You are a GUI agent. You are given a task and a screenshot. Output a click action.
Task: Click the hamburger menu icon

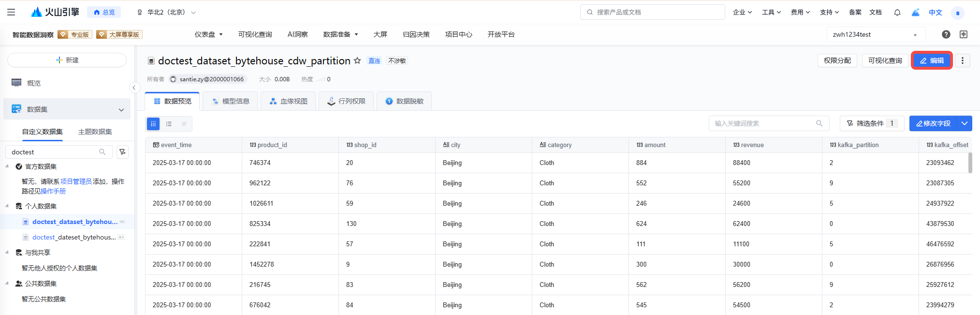[x=11, y=12]
